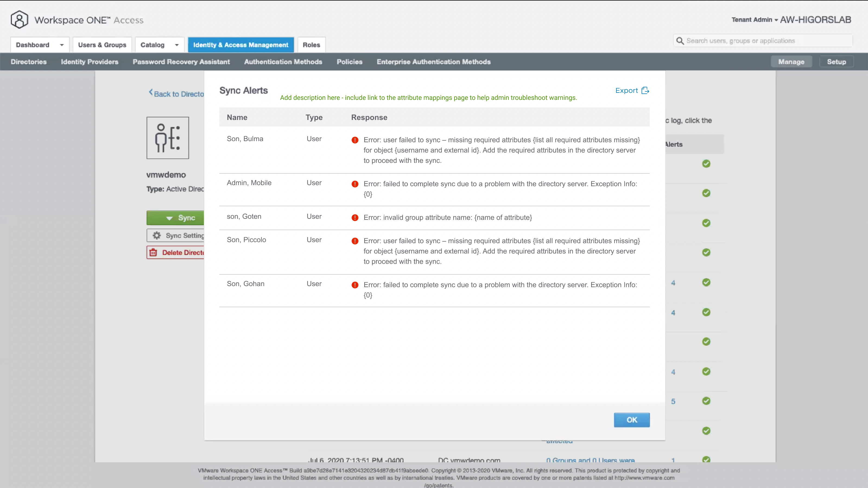Image resolution: width=868 pixels, height=488 pixels.
Task: Click the red error icon for Son, Bulma
Action: click(355, 140)
